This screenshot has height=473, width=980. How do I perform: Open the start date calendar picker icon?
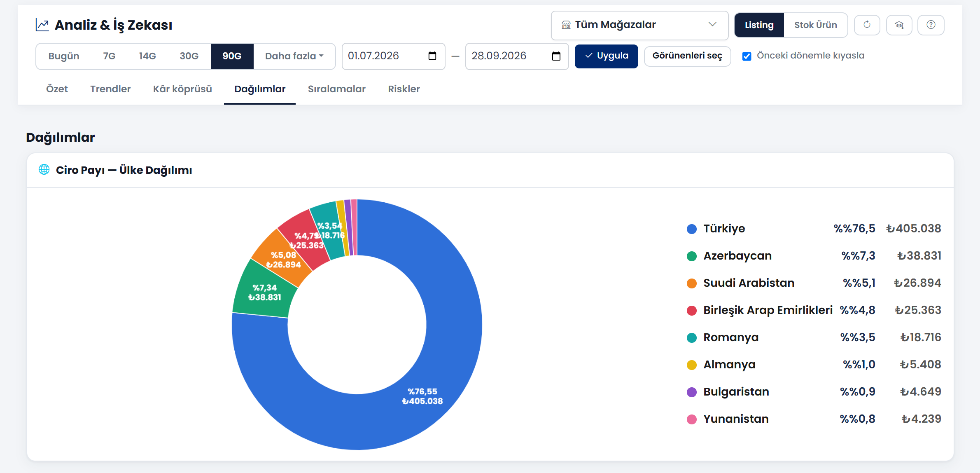click(x=432, y=56)
